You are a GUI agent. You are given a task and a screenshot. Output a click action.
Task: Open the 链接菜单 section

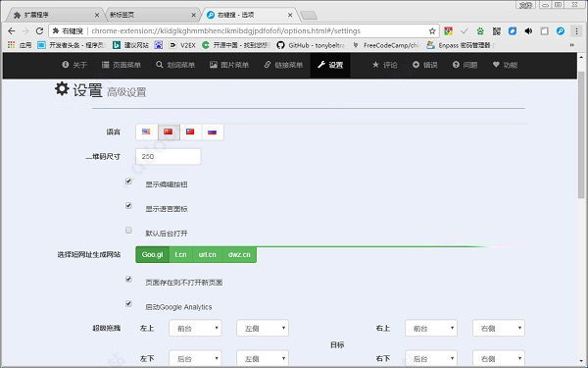tap(283, 65)
